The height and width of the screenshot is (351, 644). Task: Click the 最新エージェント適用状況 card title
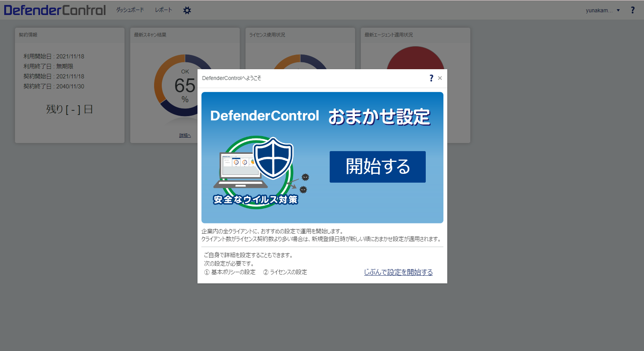pyautogui.click(x=388, y=35)
